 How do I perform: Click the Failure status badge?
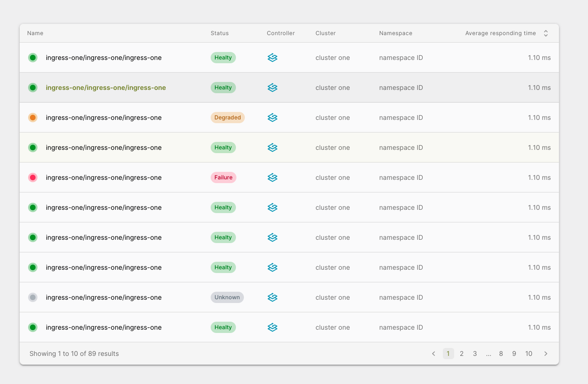coord(223,177)
